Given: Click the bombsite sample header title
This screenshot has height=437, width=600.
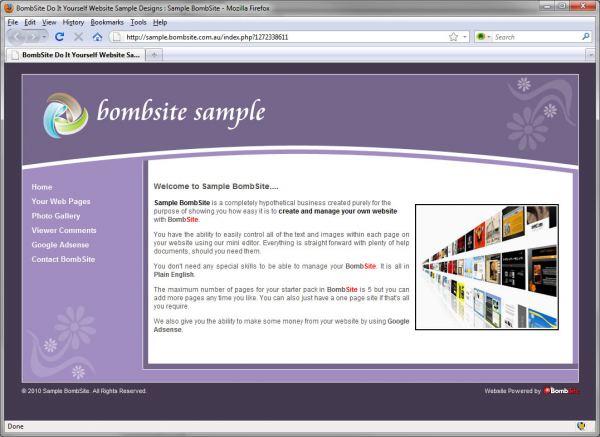Looking at the screenshot, I should click(181, 113).
